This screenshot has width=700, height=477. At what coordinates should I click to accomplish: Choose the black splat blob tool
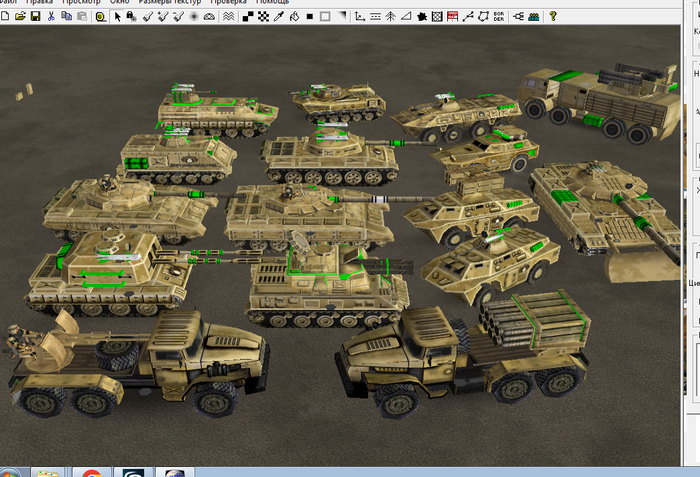point(422,17)
